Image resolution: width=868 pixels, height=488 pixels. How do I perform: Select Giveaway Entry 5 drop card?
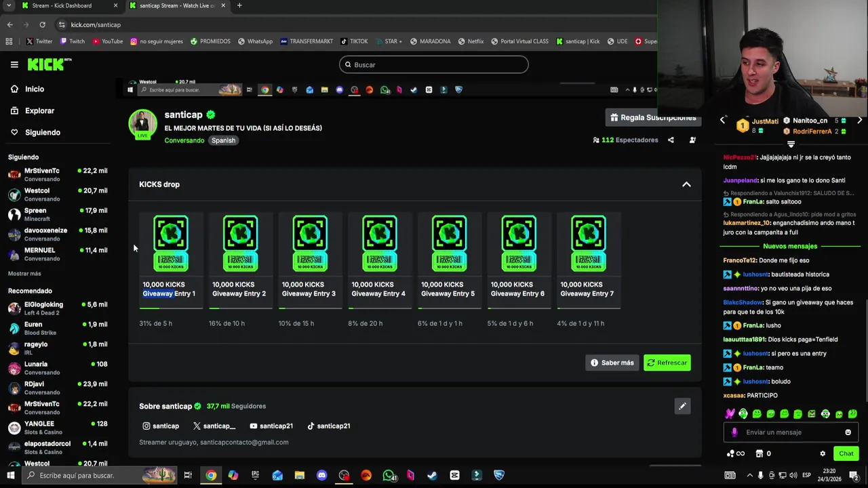(449, 261)
